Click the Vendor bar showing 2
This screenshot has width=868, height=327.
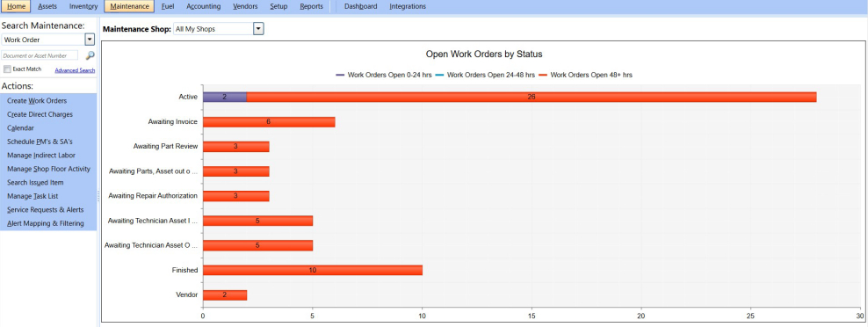[225, 294]
